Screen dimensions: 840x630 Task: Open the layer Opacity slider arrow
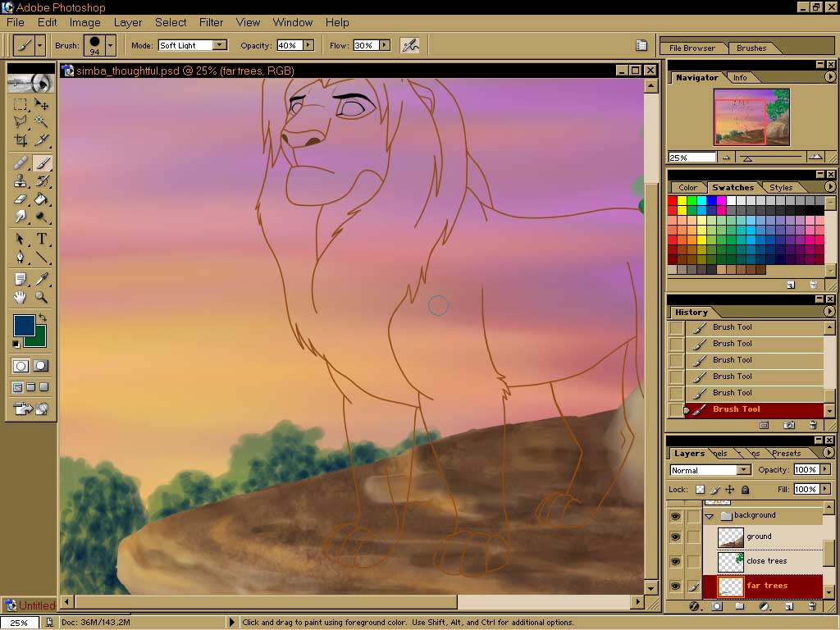click(x=825, y=469)
